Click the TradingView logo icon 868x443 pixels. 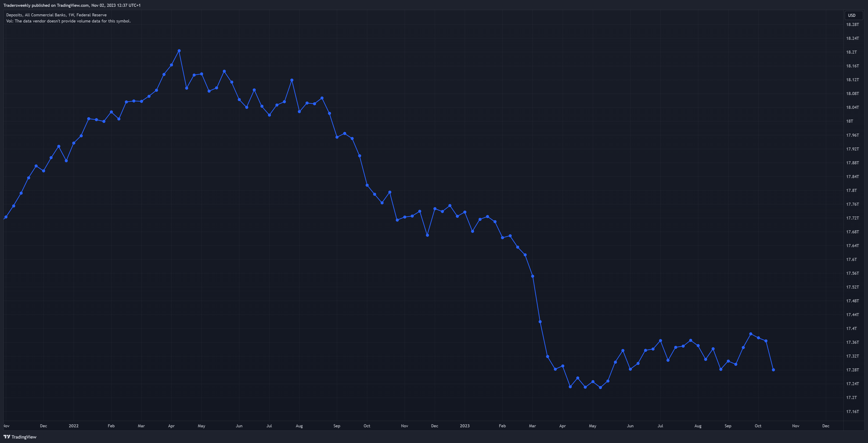[7, 437]
